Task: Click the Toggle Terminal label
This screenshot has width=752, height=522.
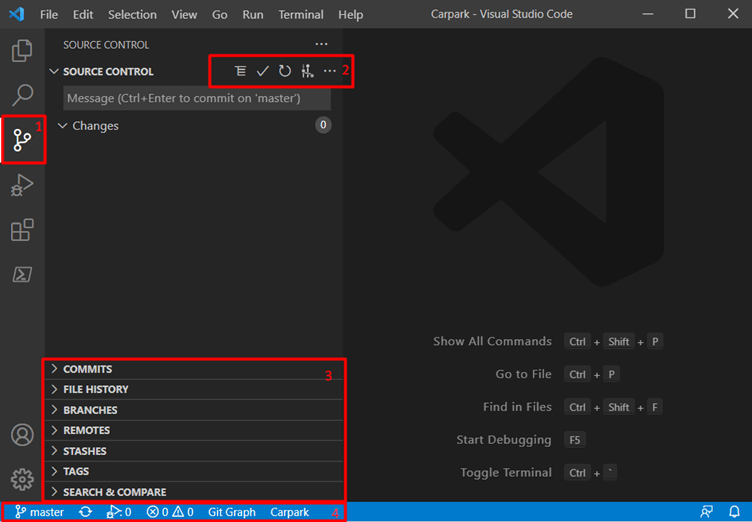Action: click(x=506, y=473)
